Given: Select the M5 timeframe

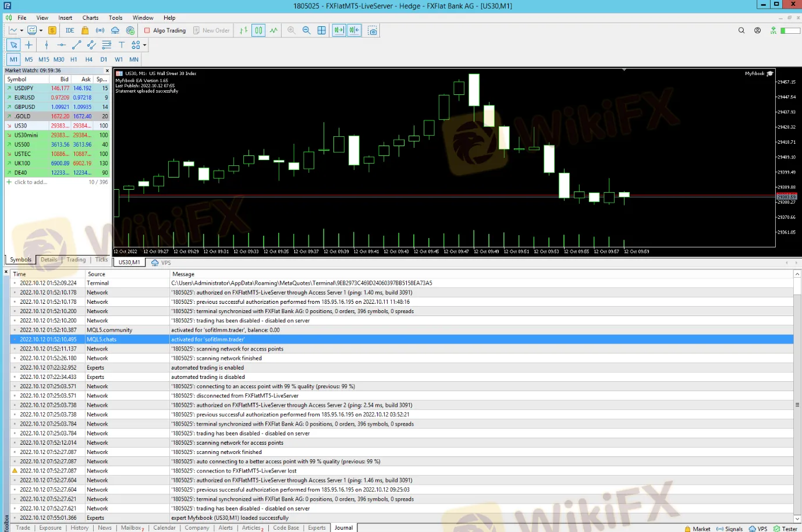Looking at the screenshot, I should [x=29, y=59].
